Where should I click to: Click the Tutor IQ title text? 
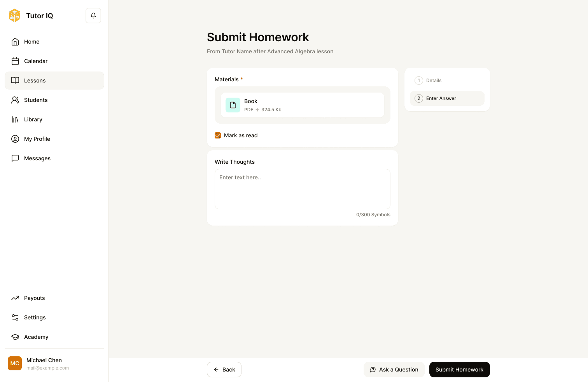pyautogui.click(x=40, y=16)
